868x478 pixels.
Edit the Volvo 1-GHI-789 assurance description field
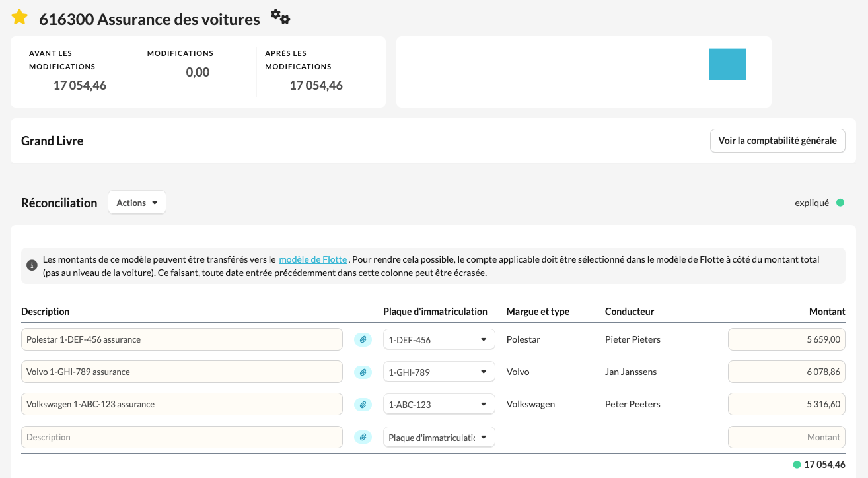tap(182, 372)
